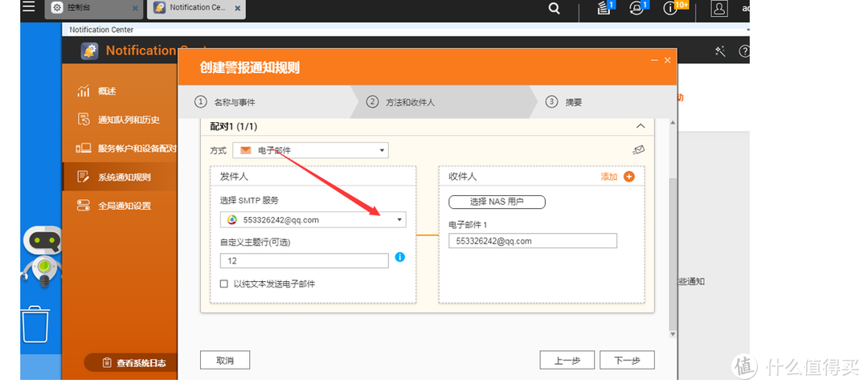
Task: Collapse the 配对1 section chevron
Action: tap(641, 126)
